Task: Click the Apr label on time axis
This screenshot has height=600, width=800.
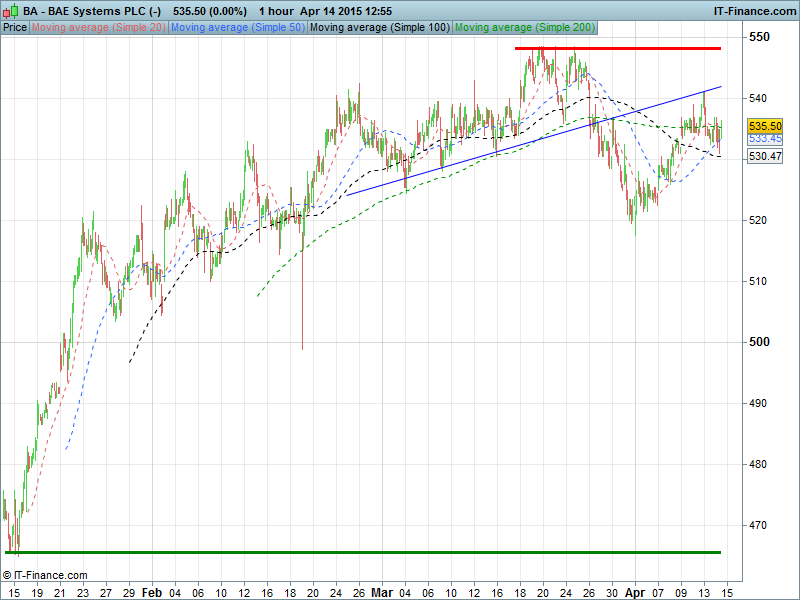Action: tap(635, 592)
